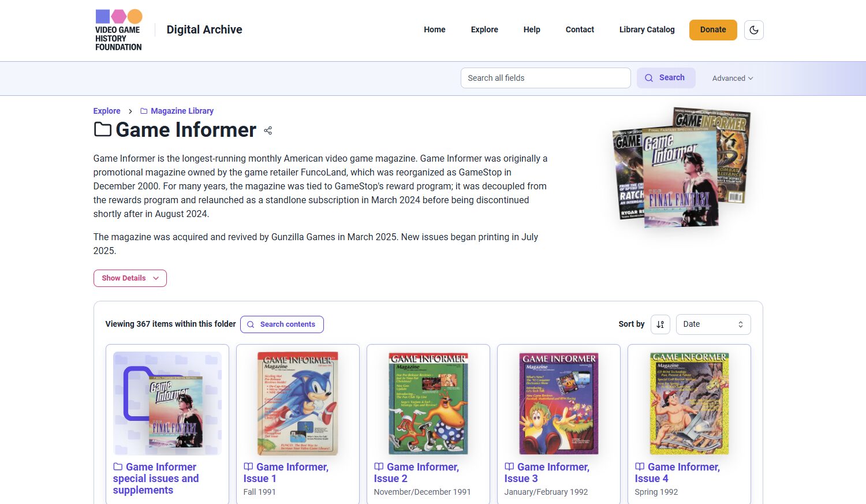Image resolution: width=866 pixels, height=504 pixels.
Task: Click the magnifier icon in the Search button
Action: tap(649, 77)
